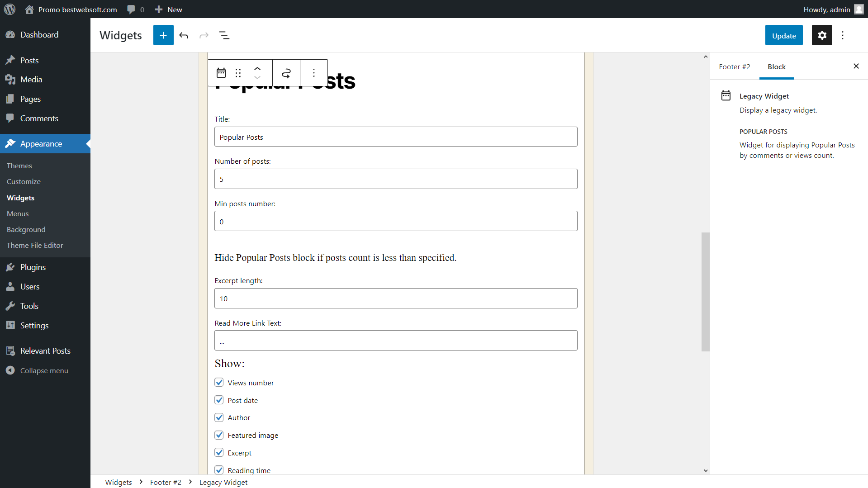The height and width of the screenshot is (488, 868).
Task: Uncheck the Views number checkbox
Action: pos(219,382)
